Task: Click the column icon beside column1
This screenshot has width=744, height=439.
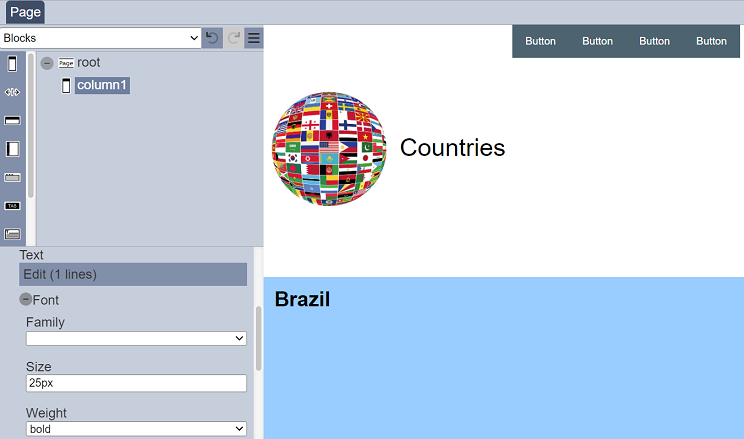Action: click(66, 86)
